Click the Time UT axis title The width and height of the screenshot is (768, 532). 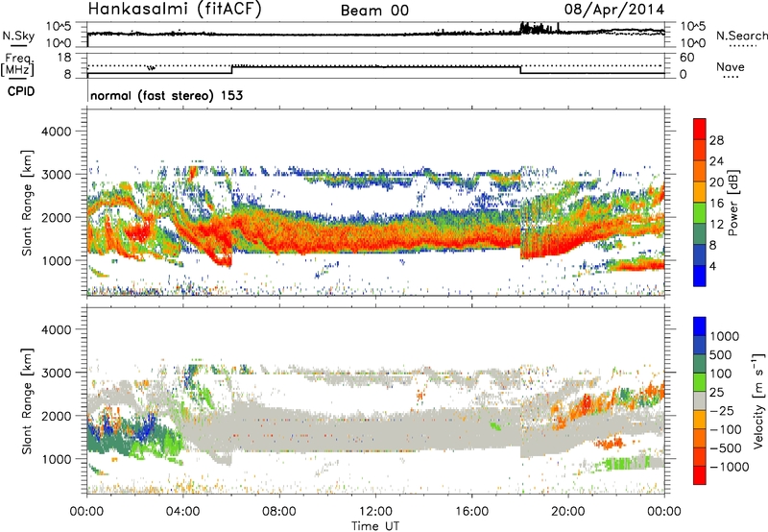[375, 526]
